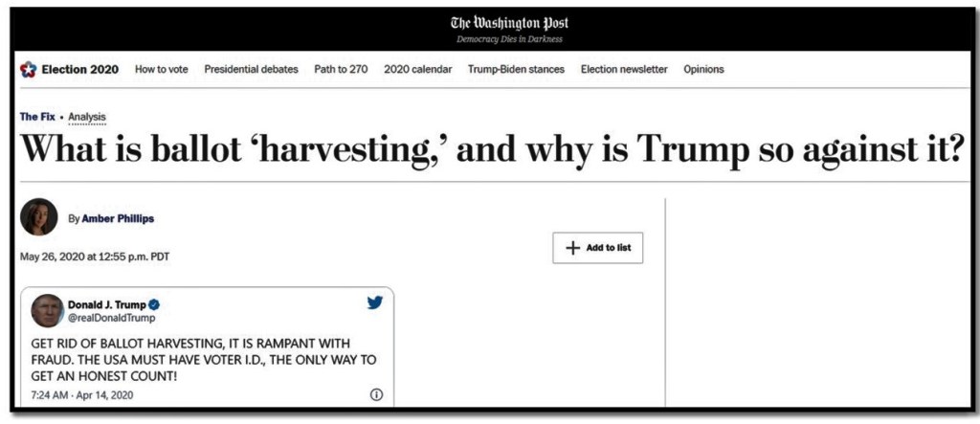Image resolution: width=980 pixels, height=424 pixels.
Task: Click The Washington Post logo
Action: tap(509, 23)
